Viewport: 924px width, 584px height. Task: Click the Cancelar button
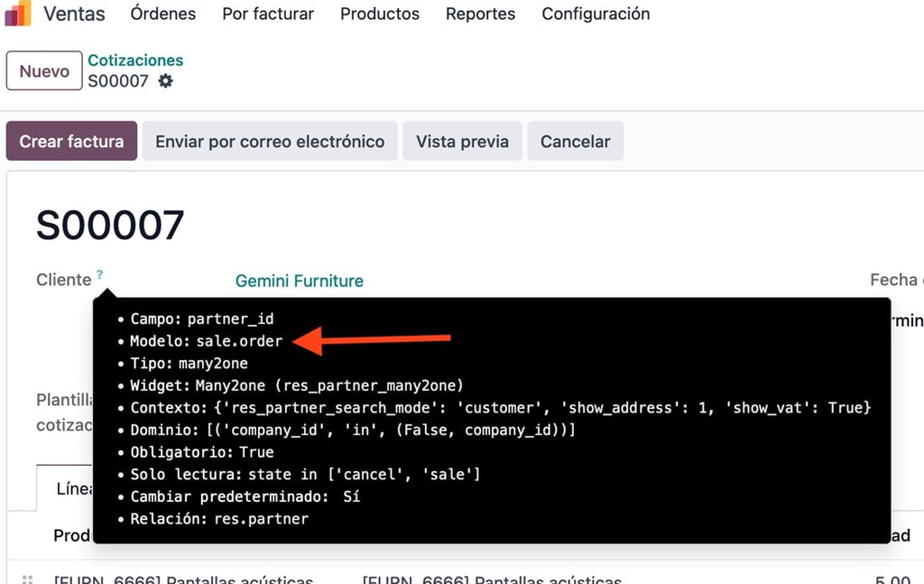pyautogui.click(x=575, y=141)
